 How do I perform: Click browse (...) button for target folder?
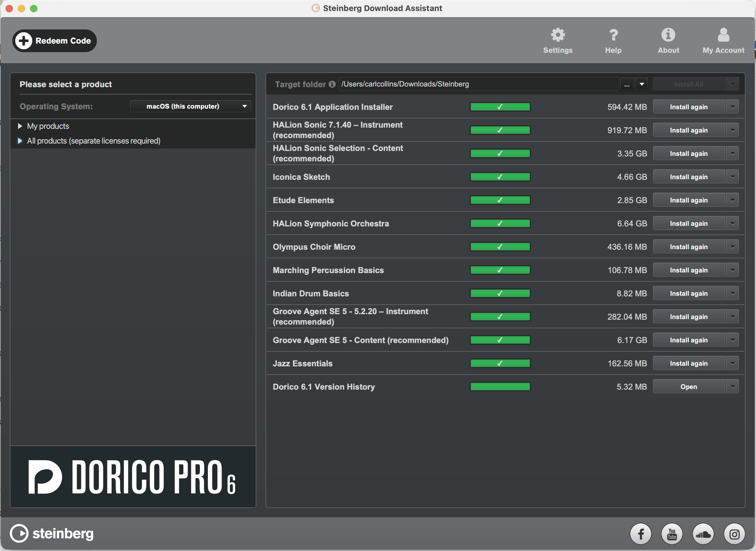coord(627,84)
